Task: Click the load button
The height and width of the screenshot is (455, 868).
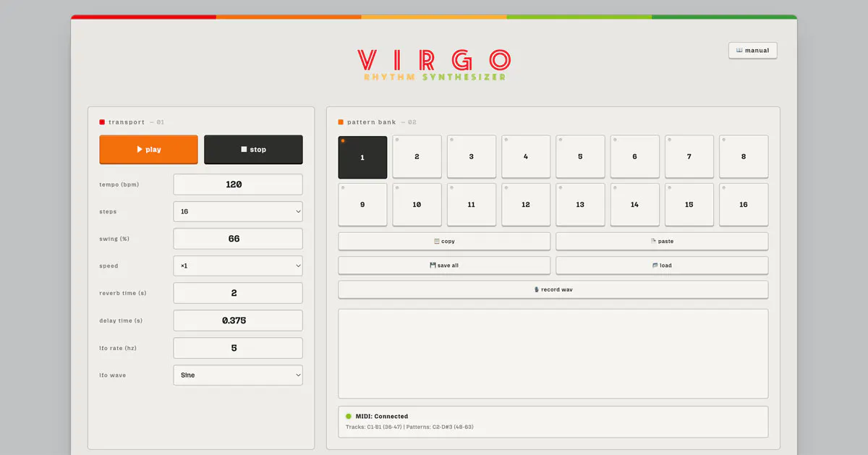Action: point(662,265)
